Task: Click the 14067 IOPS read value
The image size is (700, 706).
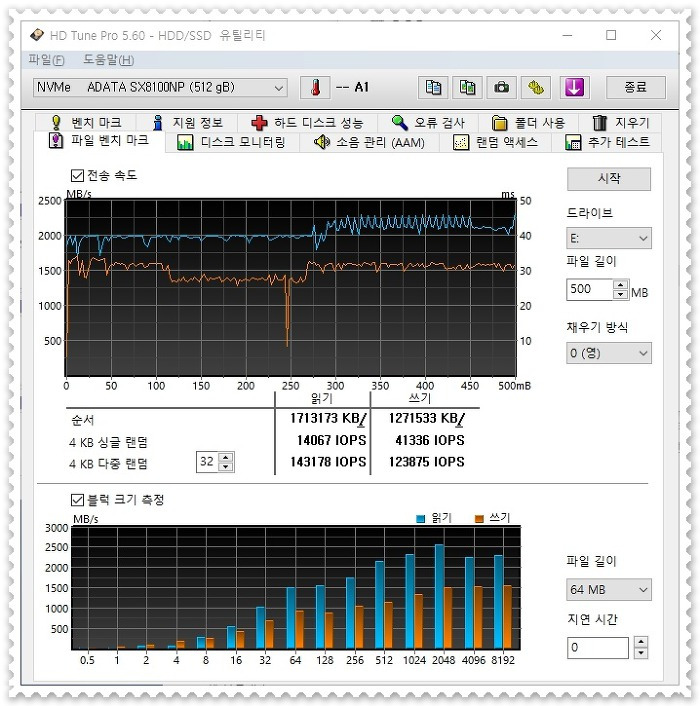Action: tap(331, 440)
